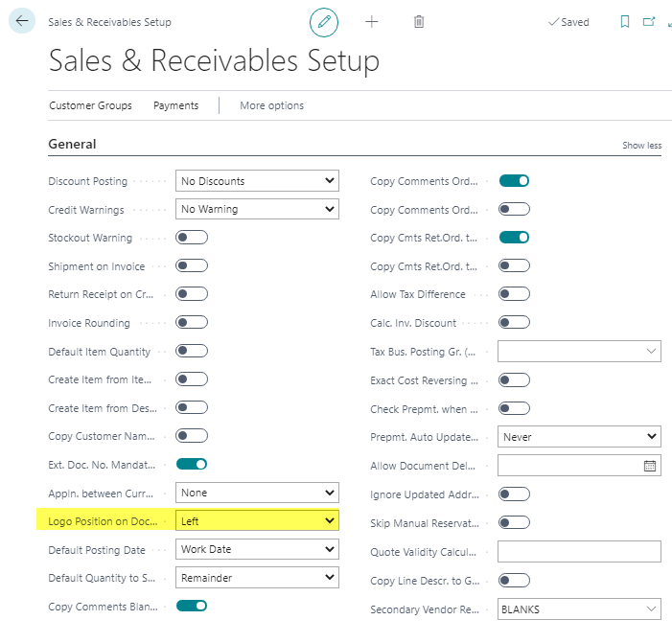The width and height of the screenshot is (672, 643).
Task: Toggle Copy Line Descr. to G... switch
Action: click(x=514, y=581)
